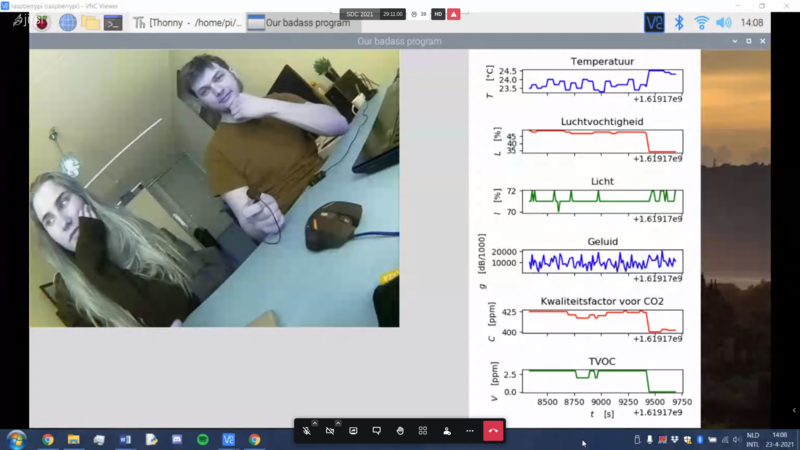Expand the camera options arrow
Image resolution: width=800 pixels, height=450 pixels.
(338, 423)
